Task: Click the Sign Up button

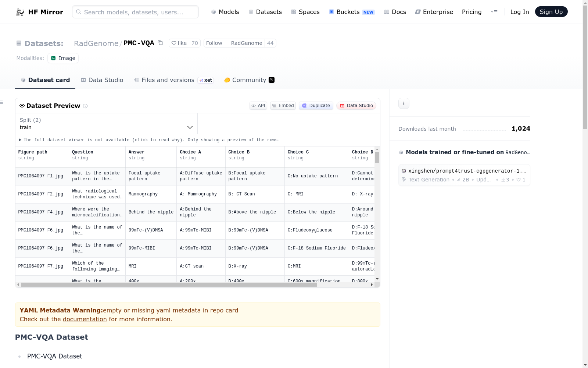Action: click(x=551, y=12)
